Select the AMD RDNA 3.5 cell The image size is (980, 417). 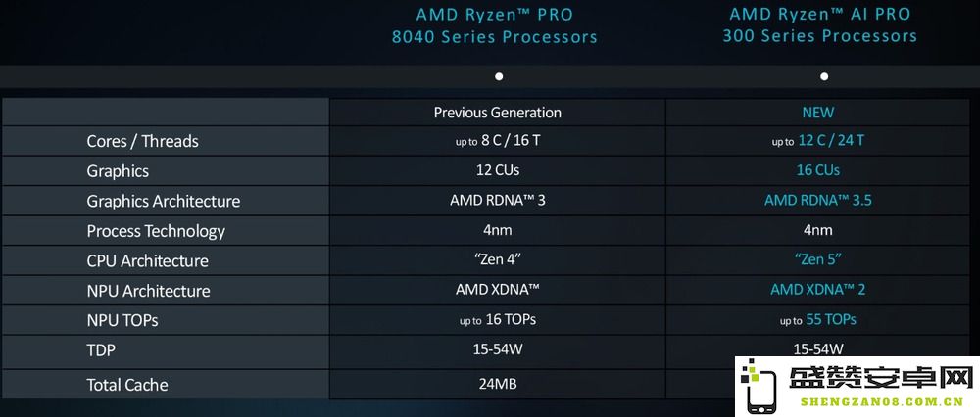pyautogui.click(x=818, y=201)
